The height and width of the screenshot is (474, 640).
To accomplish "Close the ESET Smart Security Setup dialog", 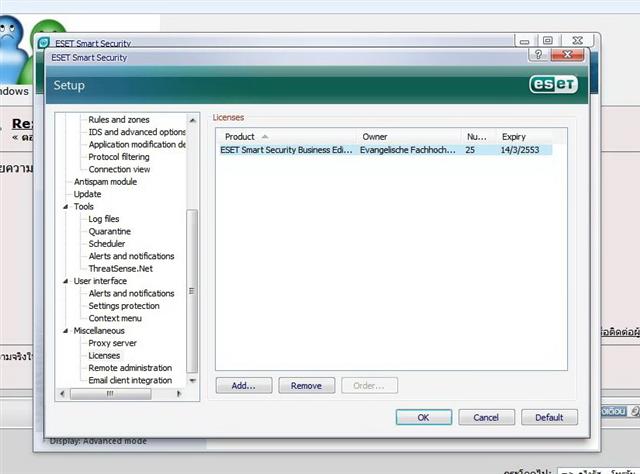I will coord(567,54).
